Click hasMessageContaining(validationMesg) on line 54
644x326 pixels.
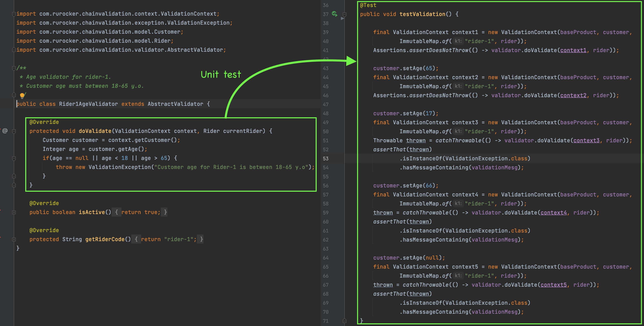(x=461, y=168)
